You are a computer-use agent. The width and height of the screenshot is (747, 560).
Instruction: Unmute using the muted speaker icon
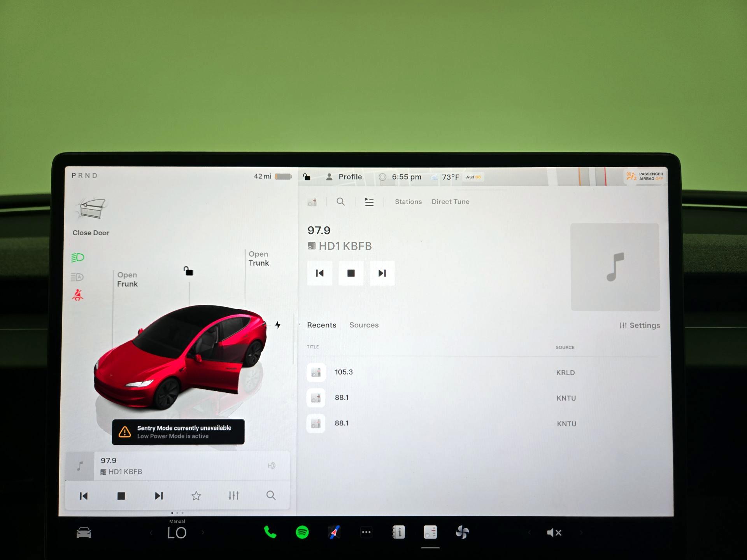[x=554, y=533]
